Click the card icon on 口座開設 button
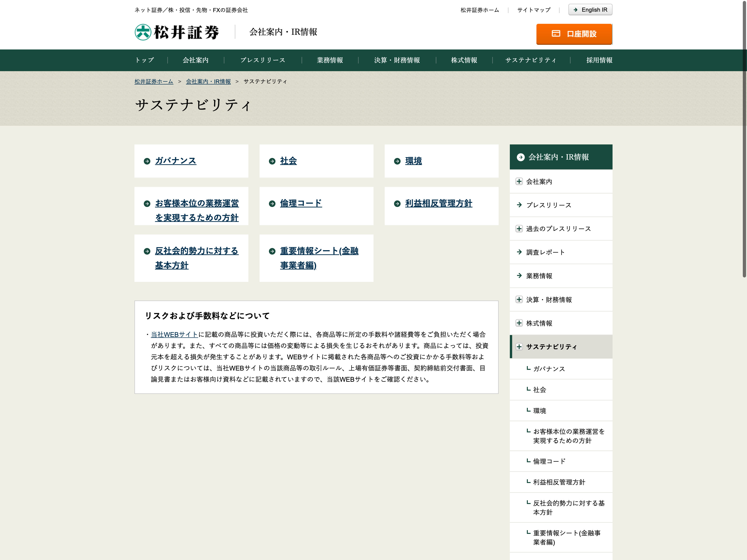The image size is (747, 560). [x=556, y=33]
